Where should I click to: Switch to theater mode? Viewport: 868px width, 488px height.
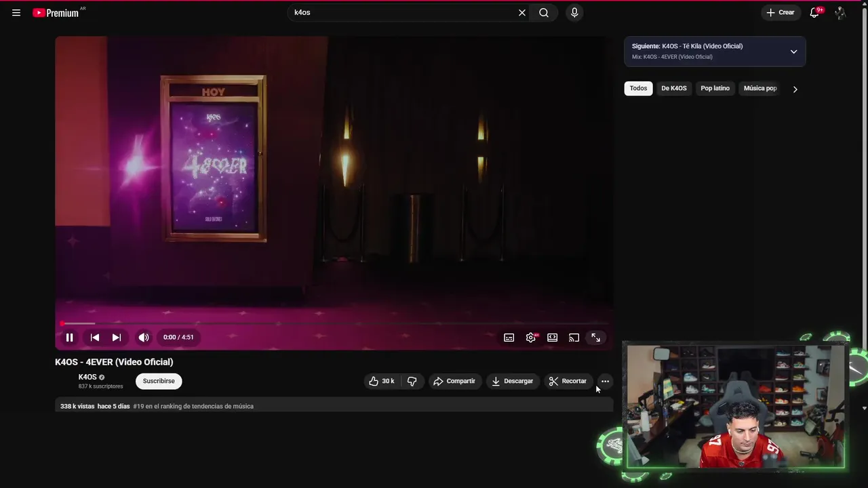553,338
